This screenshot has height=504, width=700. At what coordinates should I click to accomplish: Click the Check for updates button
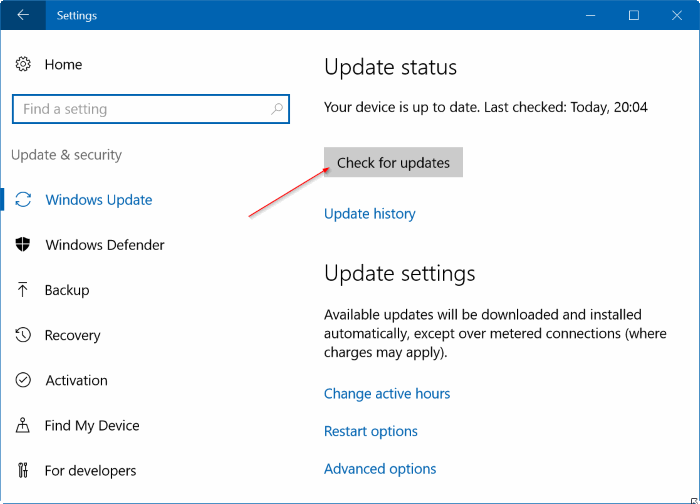tap(393, 162)
